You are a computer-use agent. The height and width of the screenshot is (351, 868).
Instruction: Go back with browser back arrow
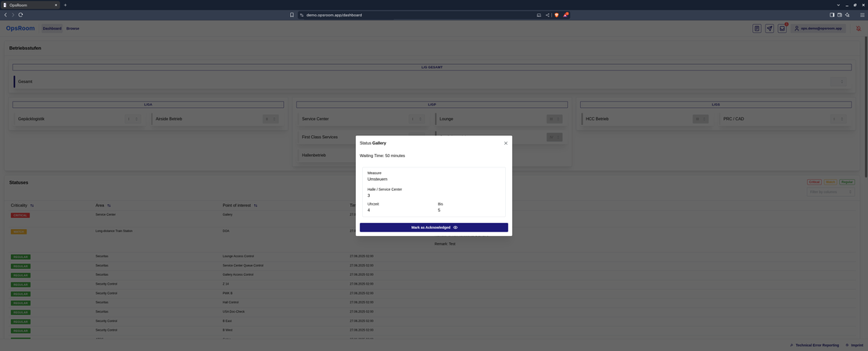tap(5, 15)
